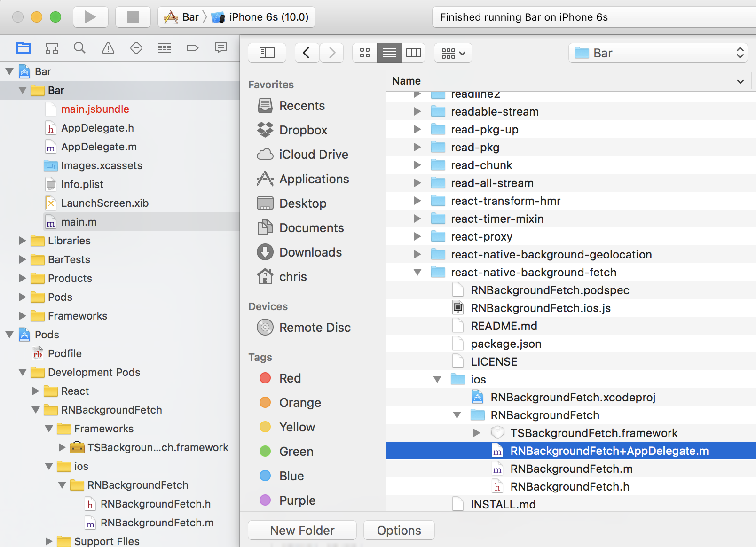
Task: Collapse the ios folder in file list
Action: tap(437, 379)
